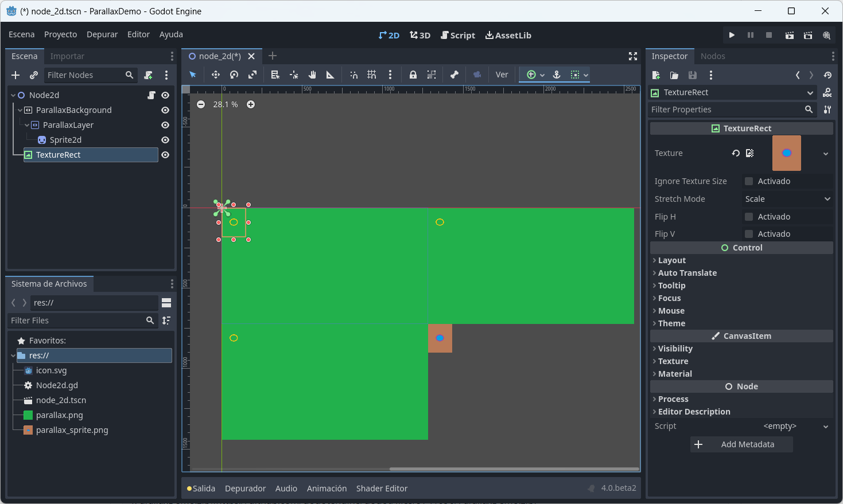843x504 pixels.
Task: Hide the Sprite2d node with its eye icon
Action: coord(165,139)
